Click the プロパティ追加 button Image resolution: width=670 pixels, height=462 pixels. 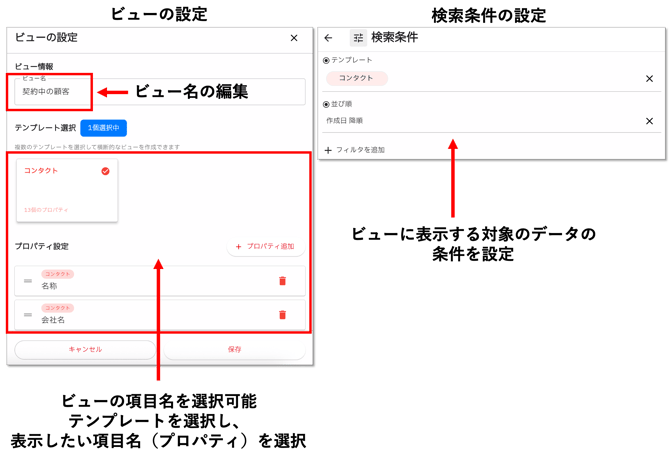click(x=265, y=246)
